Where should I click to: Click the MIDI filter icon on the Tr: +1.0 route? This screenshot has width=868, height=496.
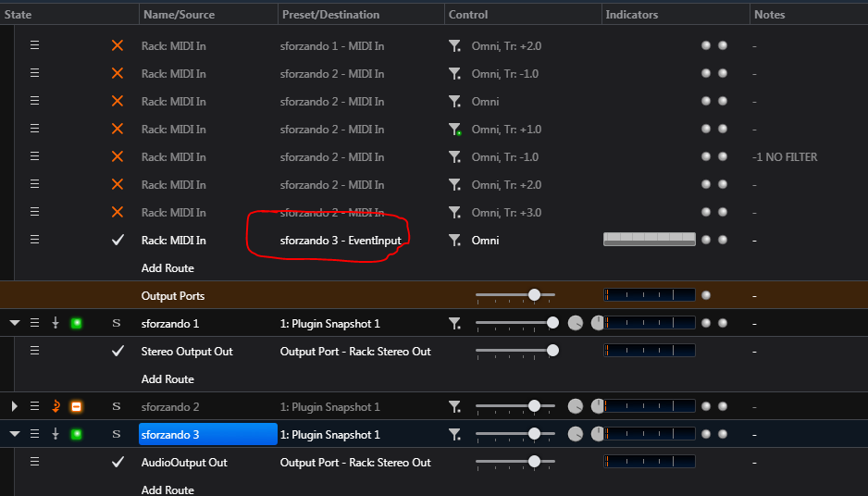click(454, 130)
